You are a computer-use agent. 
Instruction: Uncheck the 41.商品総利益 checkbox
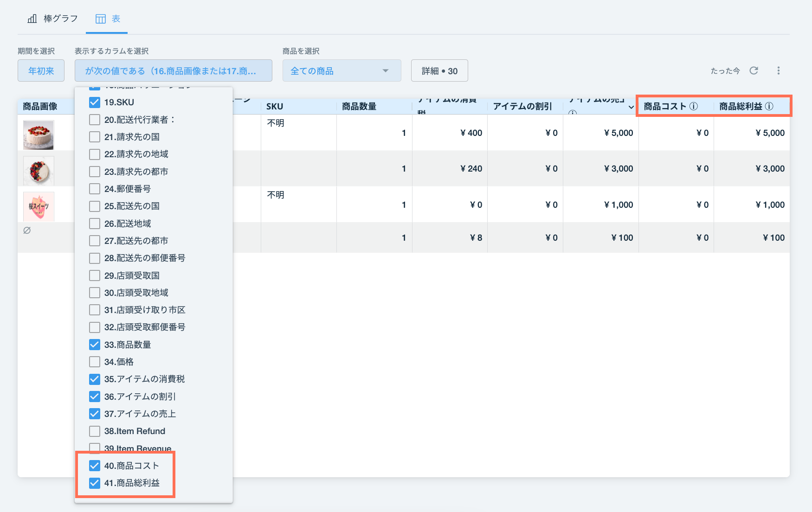(95, 483)
